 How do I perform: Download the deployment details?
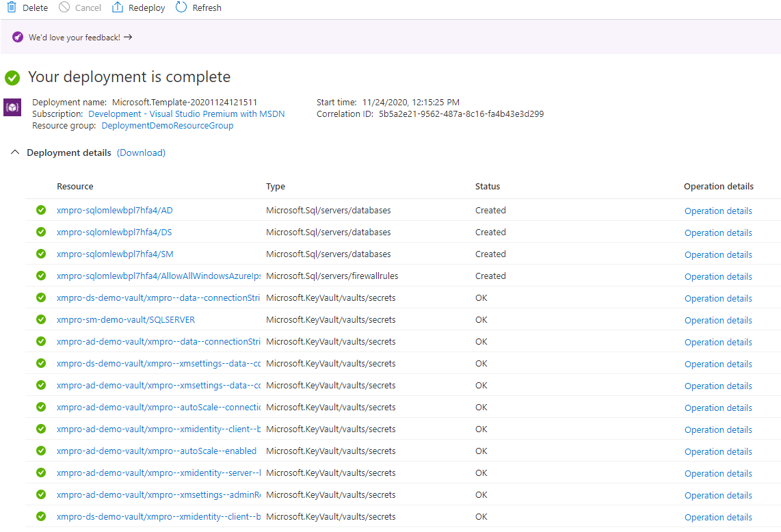(x=141, y=152)
